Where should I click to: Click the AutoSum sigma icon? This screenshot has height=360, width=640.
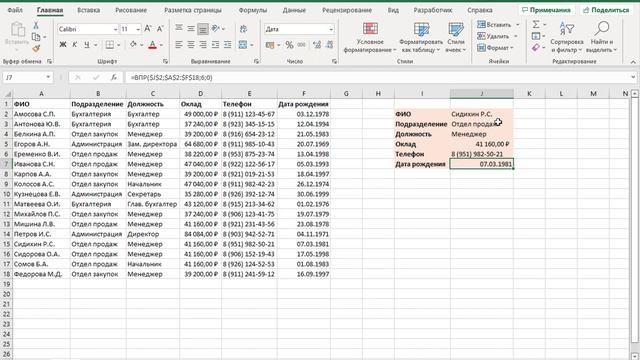[536, 24]
